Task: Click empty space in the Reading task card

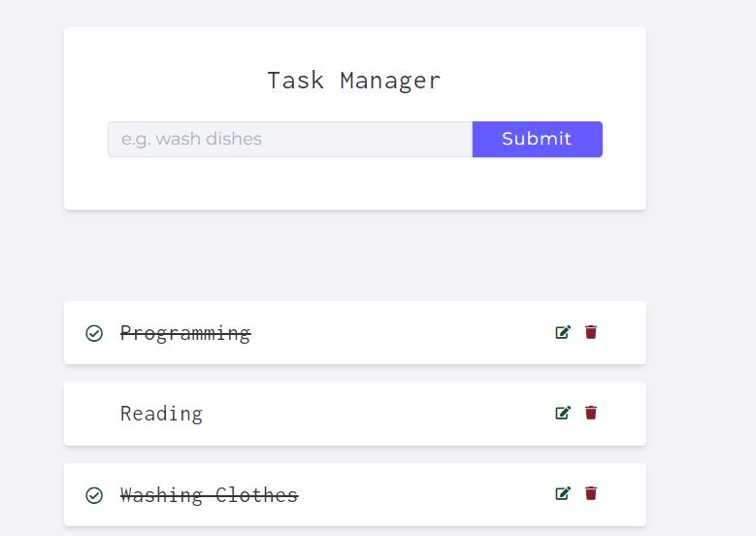Action: tap(377, 414)
